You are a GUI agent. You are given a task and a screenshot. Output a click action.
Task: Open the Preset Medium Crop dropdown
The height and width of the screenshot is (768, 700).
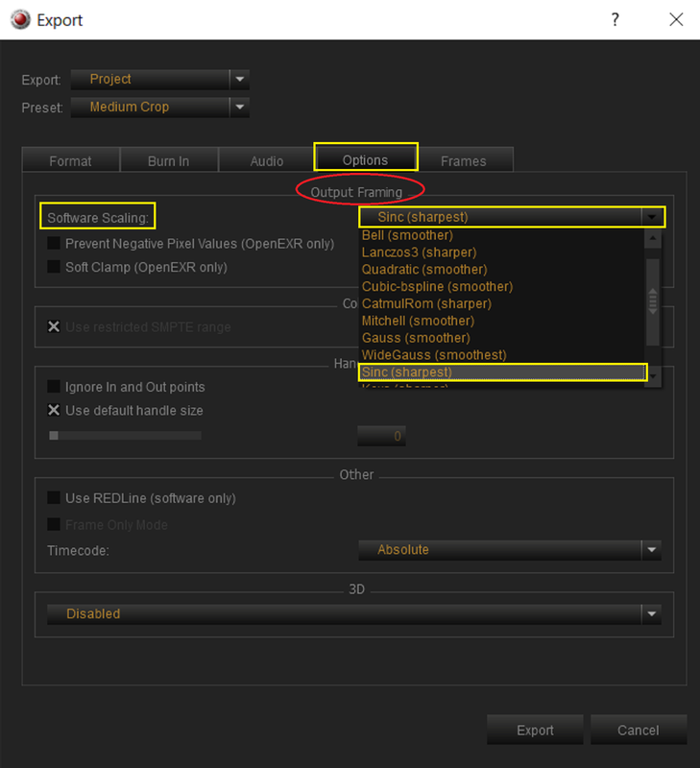click(160, 108)
